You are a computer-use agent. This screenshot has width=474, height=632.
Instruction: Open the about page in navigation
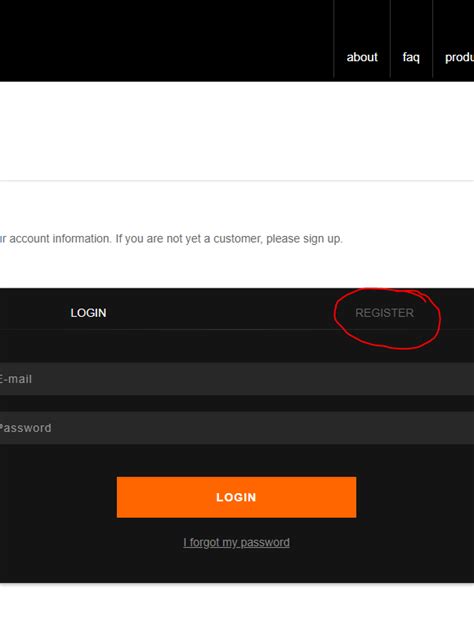tap(362, 57)
